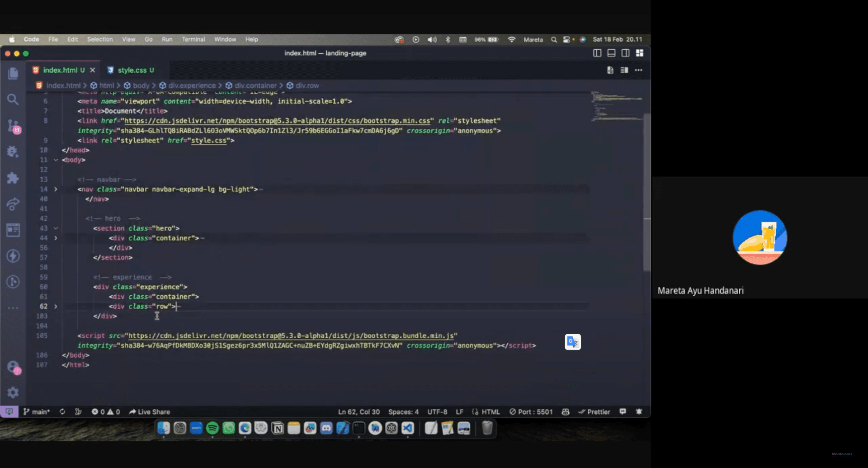Click the code minimap preview
This screenshot has width=868, height=468.
pyautogui.click(x=617, y=106)
